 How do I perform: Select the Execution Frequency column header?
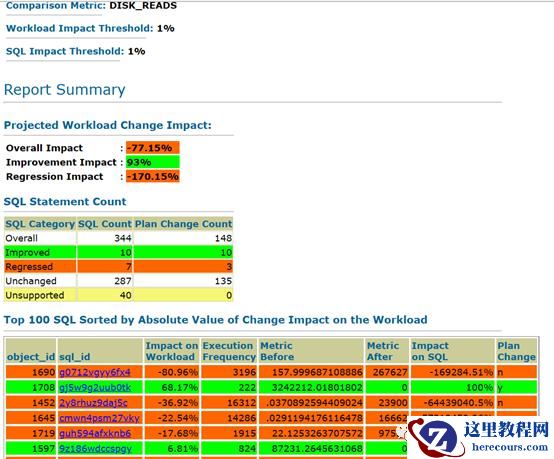tap(229, 351)
